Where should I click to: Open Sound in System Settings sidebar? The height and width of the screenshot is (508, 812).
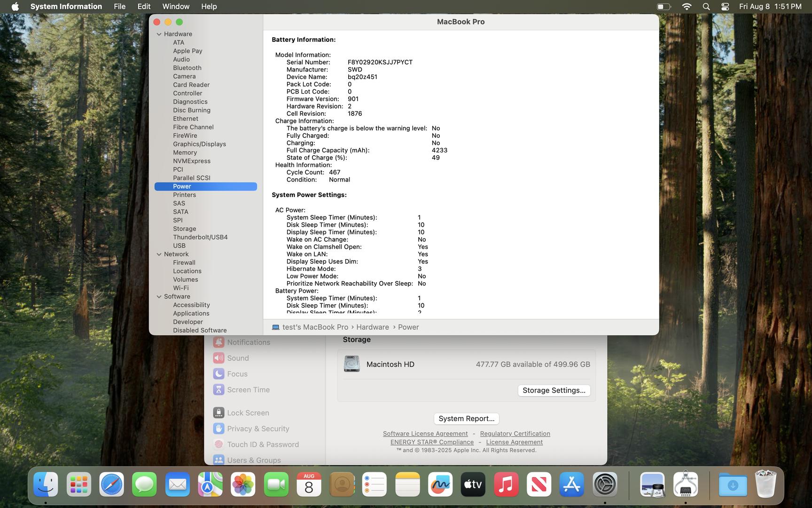238,358
